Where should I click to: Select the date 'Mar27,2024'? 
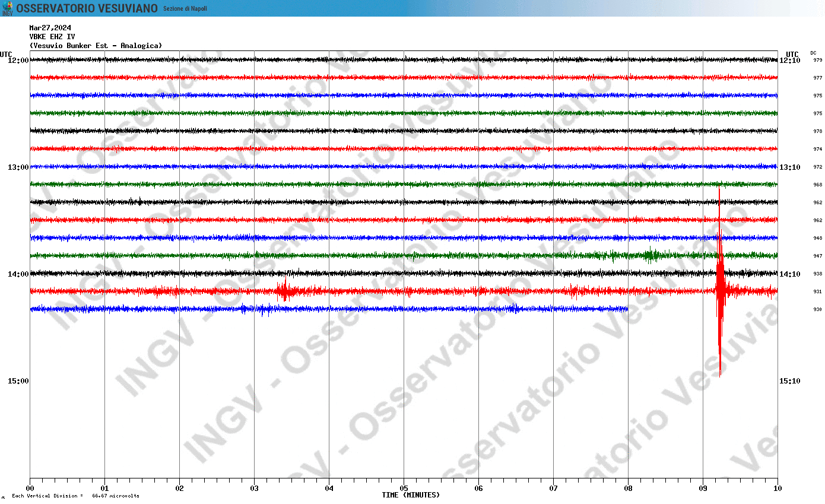(50, 27)
